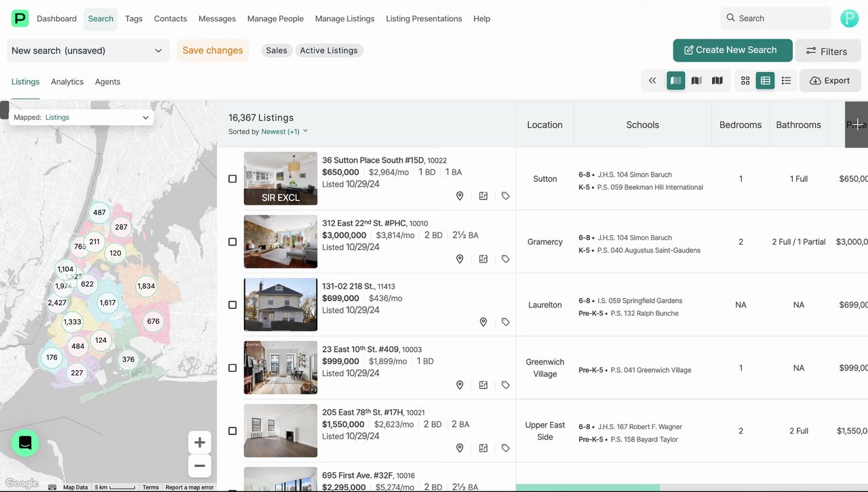
Task: Open the chat support widget
Action: coord(25,443)
